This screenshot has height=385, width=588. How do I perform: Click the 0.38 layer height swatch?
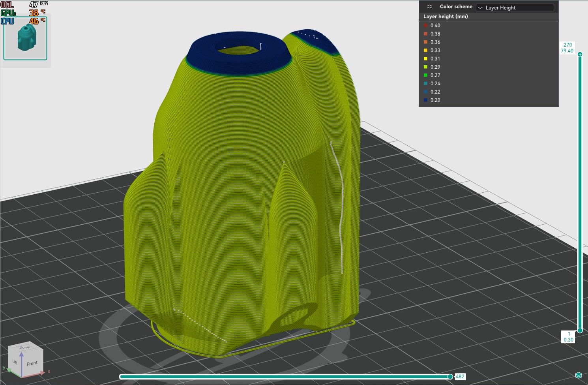click(425, 34)
